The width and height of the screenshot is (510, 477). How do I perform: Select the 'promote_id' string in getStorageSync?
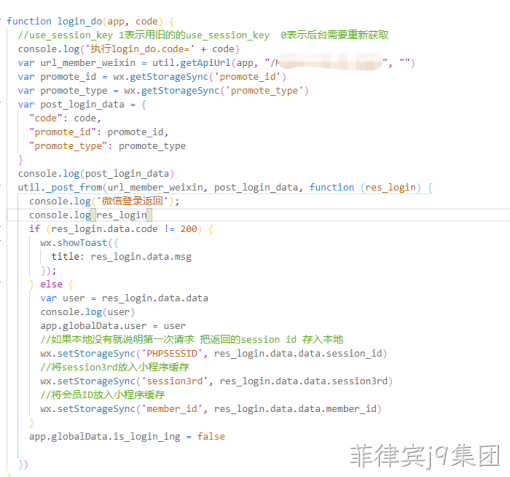pyautogui.click(x=247, y=77)
